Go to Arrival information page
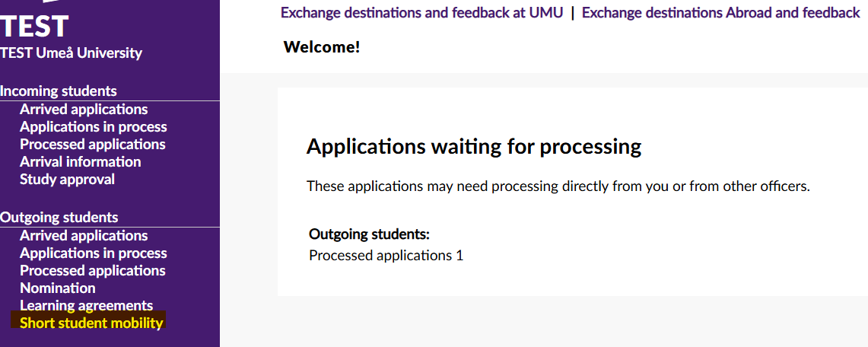Screen dimensions: 868x347 [x=81, y=161]
